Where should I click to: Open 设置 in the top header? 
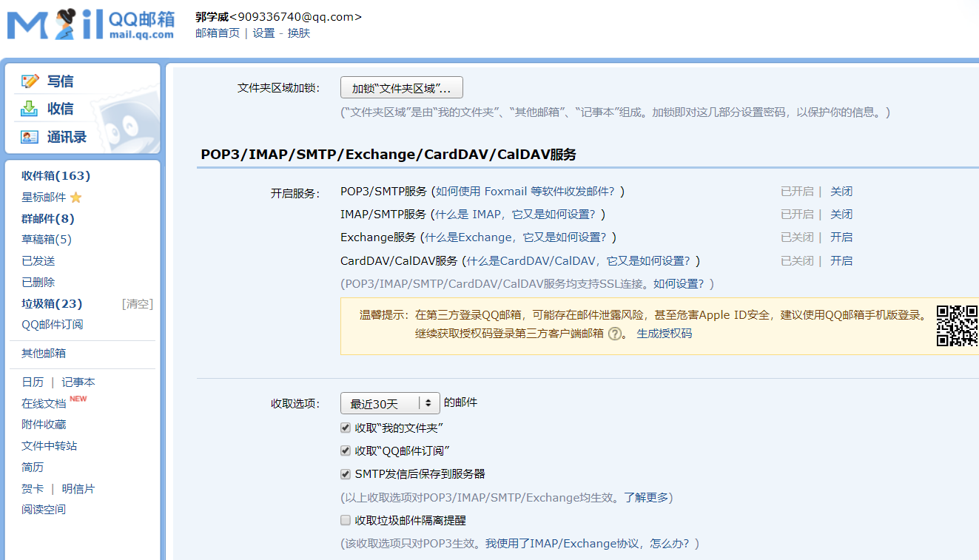[x=263, y=33]
